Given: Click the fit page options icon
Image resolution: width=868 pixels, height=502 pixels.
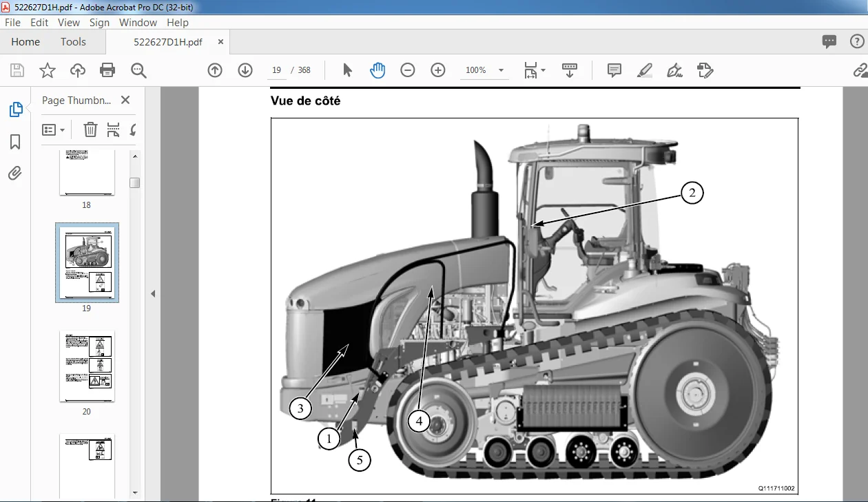Looking at the screenshot, I should tap(530, 70).
